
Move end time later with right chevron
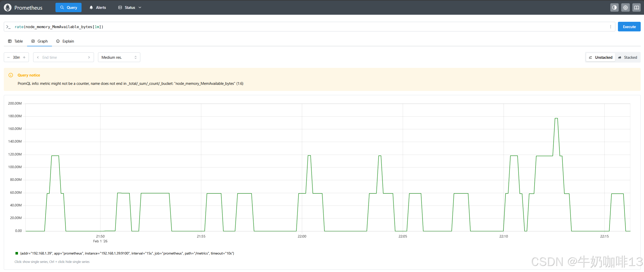click(x=89, y=57)
